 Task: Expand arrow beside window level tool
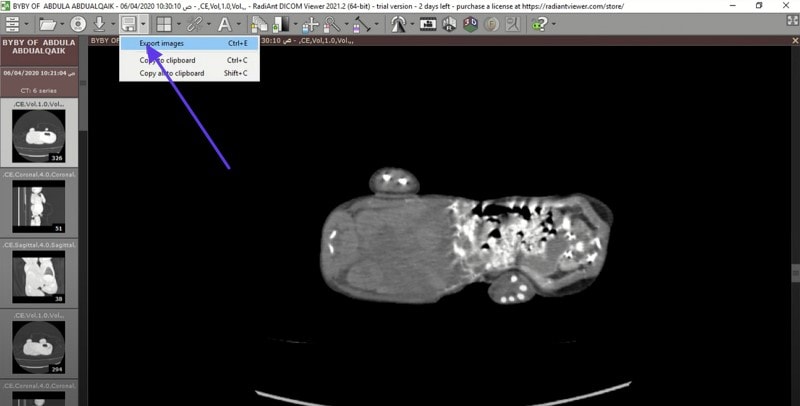click(295, 24)
